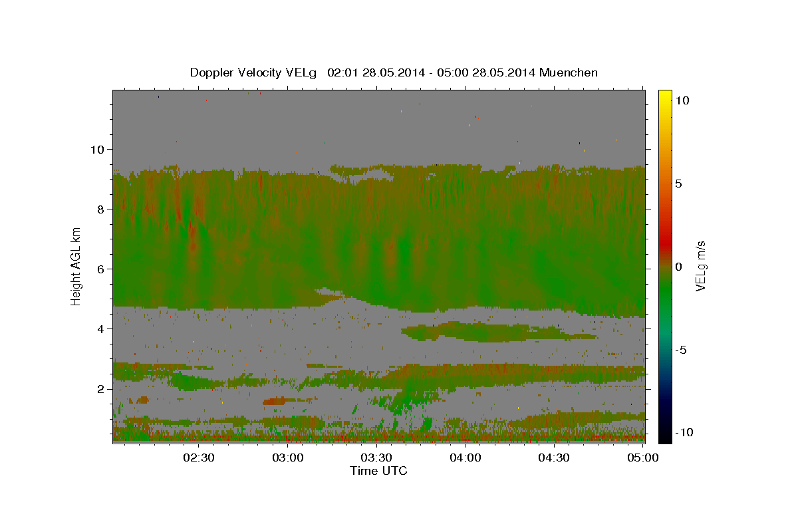Click the colorbar value 5 label
This screenshot has width=798, height=532.
(x=680, y=184)
